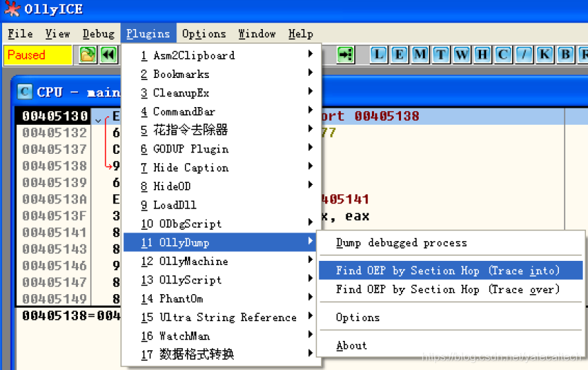
Task: Select address row 00405132
Action: 55,133
